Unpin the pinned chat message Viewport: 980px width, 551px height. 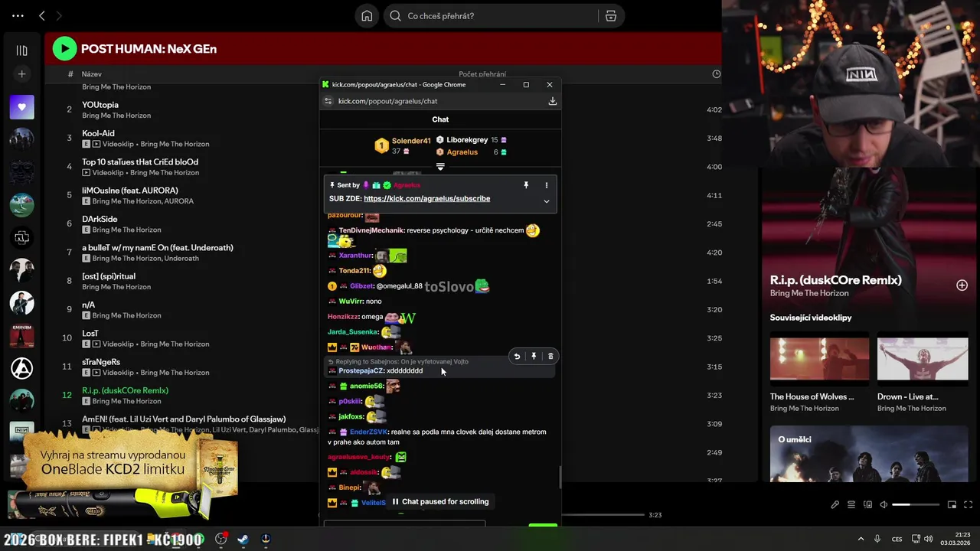[526, 185]
